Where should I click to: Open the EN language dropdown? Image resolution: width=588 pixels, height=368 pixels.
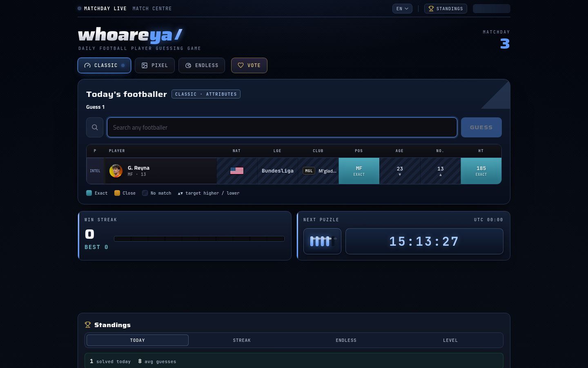point(402,9)
